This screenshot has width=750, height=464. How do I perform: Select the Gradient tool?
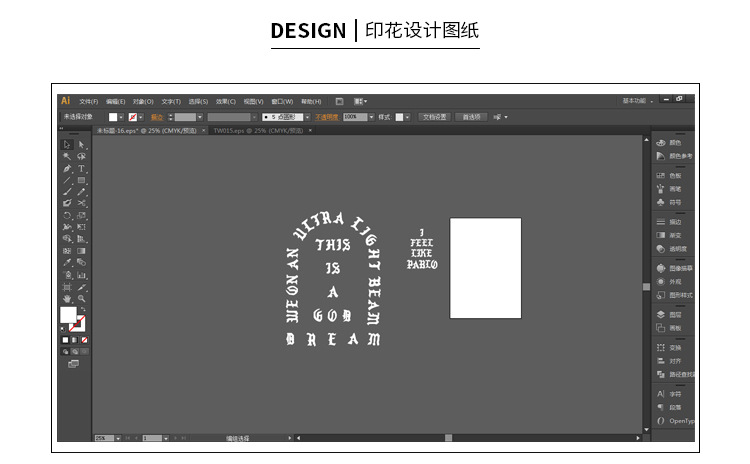point(81,251)
